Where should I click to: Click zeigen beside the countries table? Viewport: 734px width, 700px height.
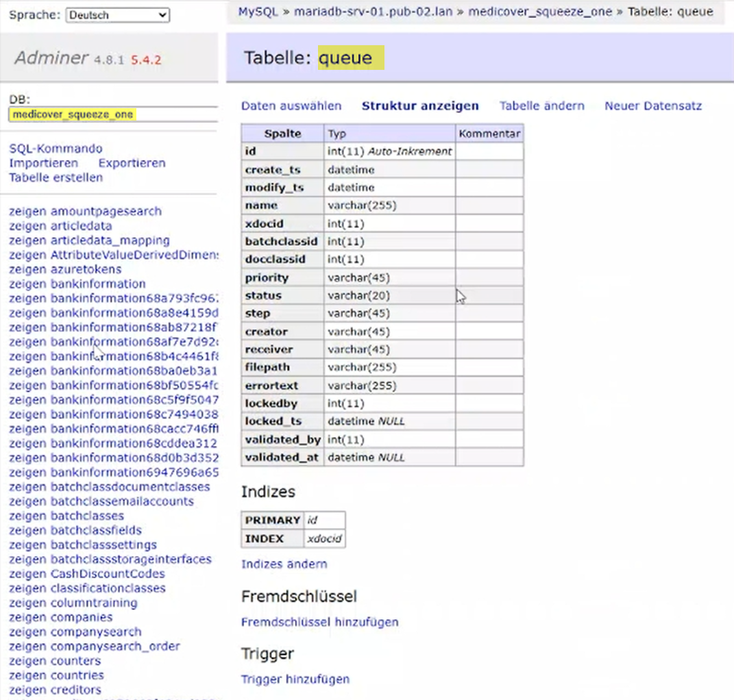pos(27,675)
